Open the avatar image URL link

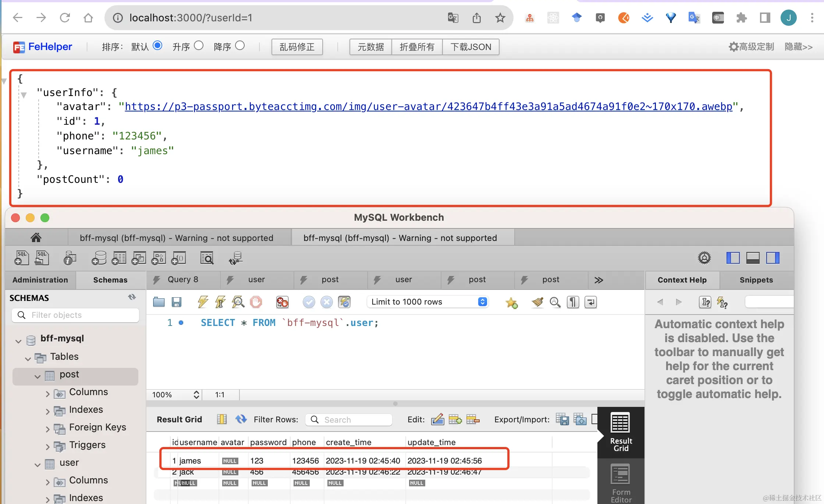coord(429,106)
